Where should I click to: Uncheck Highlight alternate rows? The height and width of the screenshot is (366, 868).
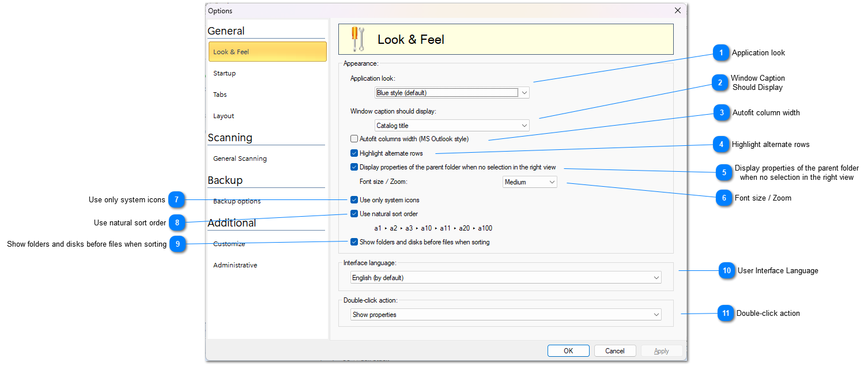[x=354, y=153]
